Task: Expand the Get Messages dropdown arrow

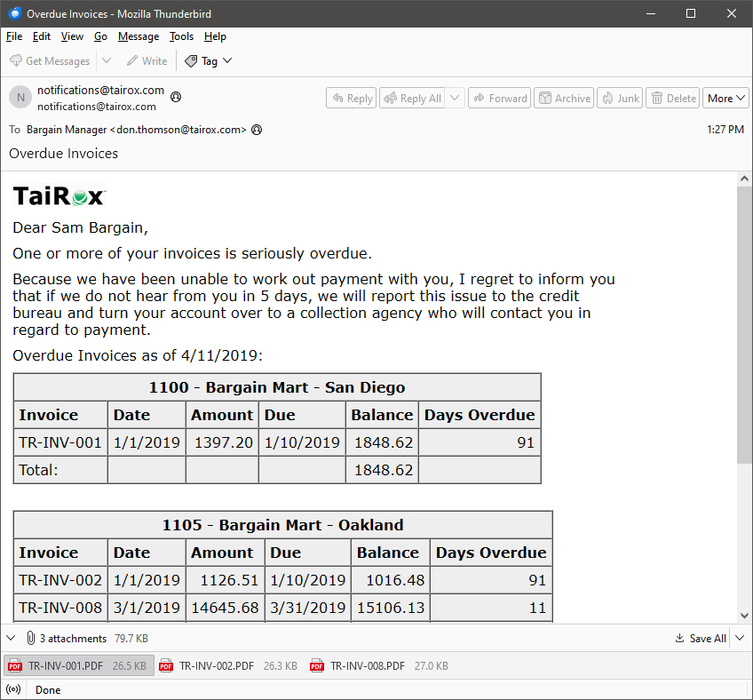Action: pyautogui.click(x=107, y=61)
